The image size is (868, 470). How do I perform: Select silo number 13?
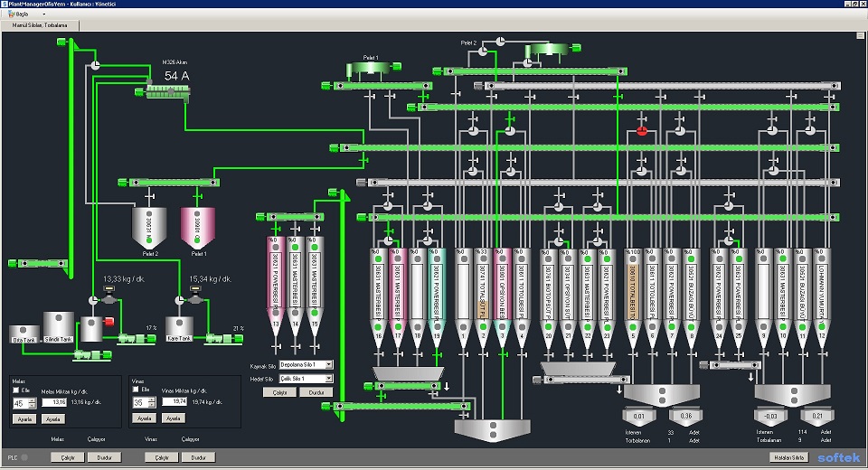(276, 287)
